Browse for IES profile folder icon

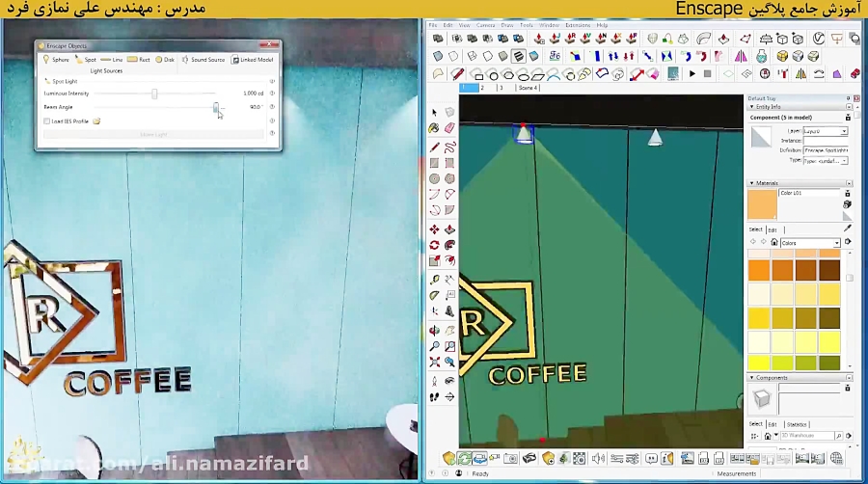(x=96, y=121)
